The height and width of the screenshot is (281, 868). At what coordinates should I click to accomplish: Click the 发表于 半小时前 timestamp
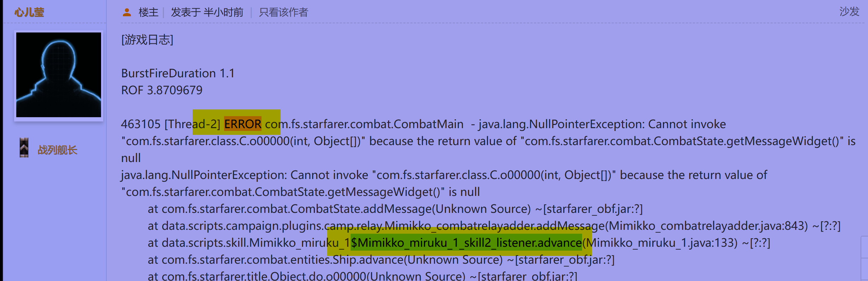[207, 12]
